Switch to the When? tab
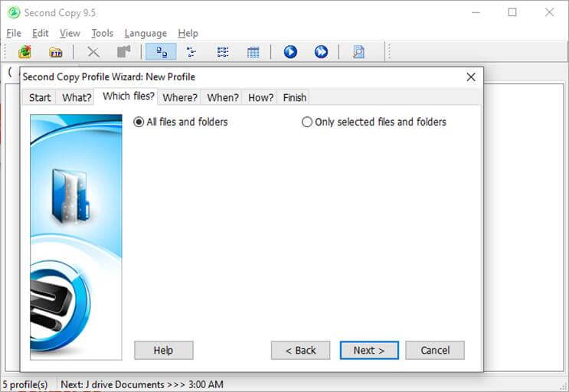The image size is (569, 392). click(x=223, y=97)
